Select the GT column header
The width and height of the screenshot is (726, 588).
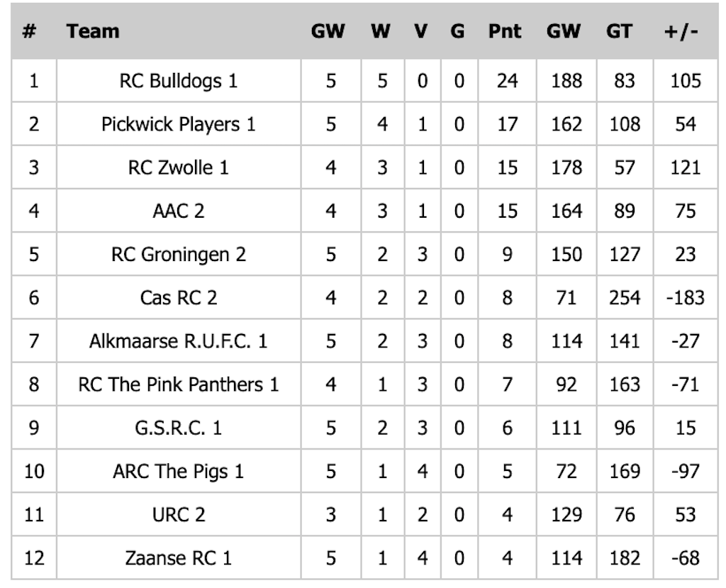[x=619, y=31]
